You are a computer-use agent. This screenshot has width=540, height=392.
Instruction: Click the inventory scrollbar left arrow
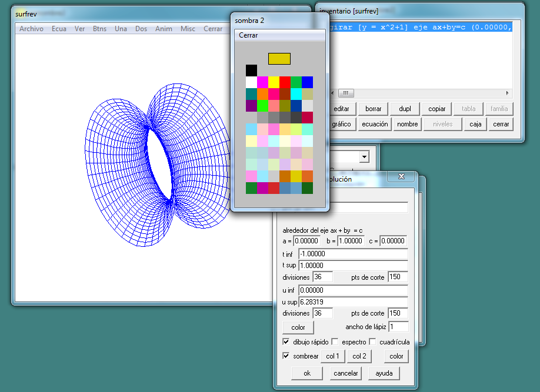pos(334,93)
